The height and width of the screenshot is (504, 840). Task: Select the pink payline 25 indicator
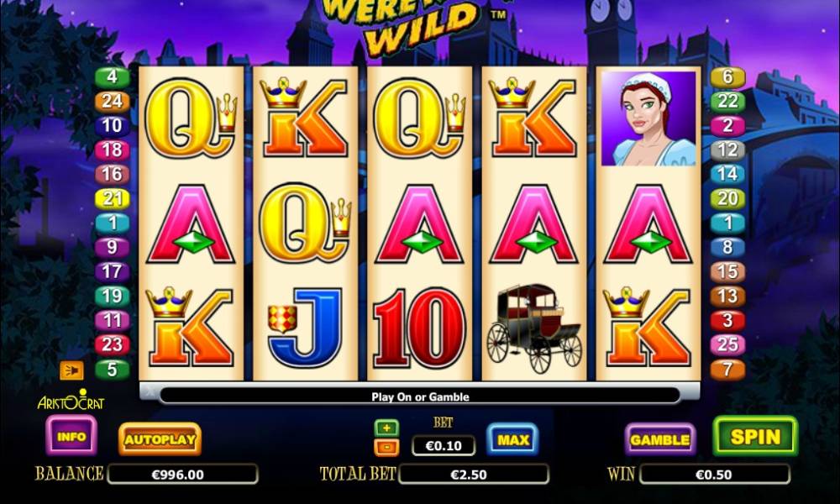(x=727, y=344)
